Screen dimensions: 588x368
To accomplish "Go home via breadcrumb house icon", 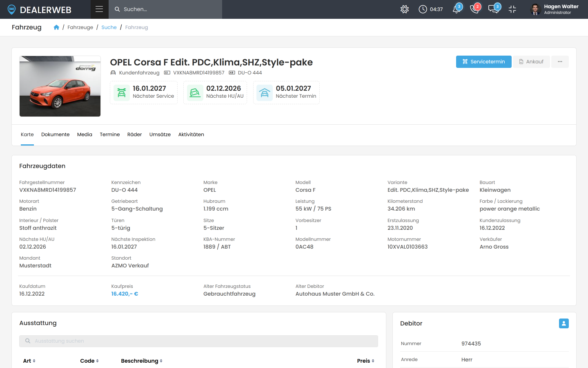I will [x=56, y=27].
